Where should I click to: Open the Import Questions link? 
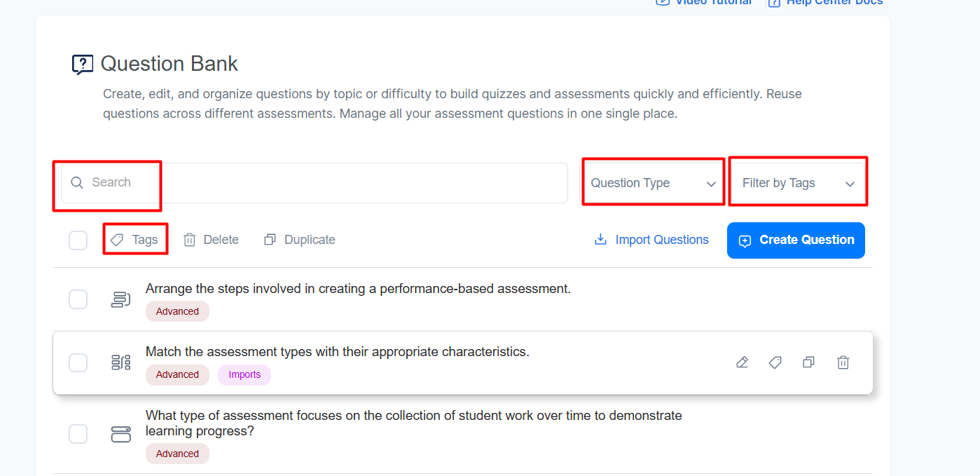point(651,240)
